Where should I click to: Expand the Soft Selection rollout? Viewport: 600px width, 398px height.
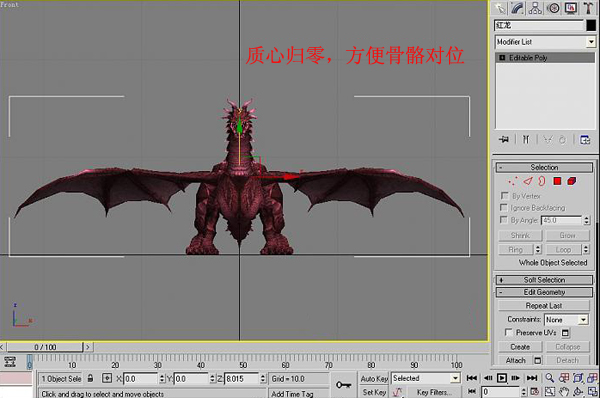(x=544, y=280)
